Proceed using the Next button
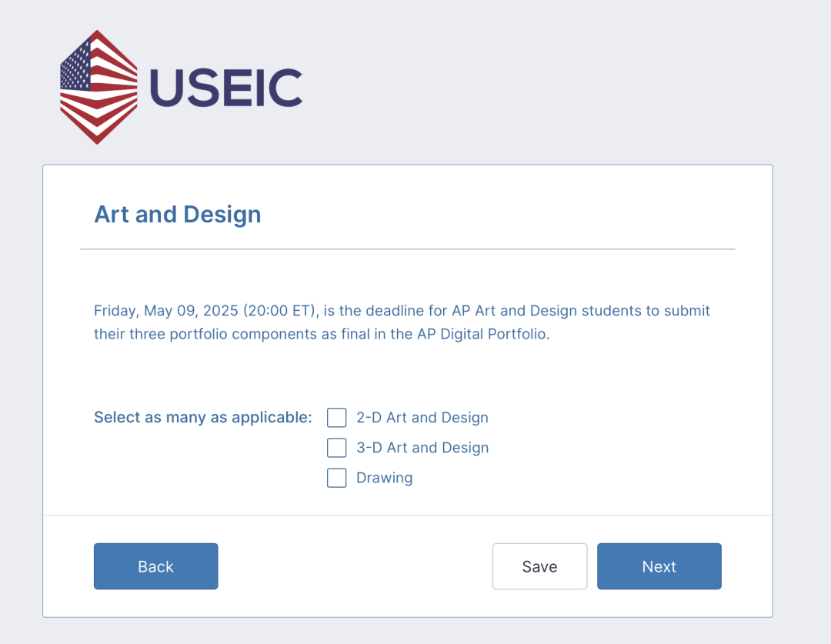831x644 pixels. tap(659, 566)
